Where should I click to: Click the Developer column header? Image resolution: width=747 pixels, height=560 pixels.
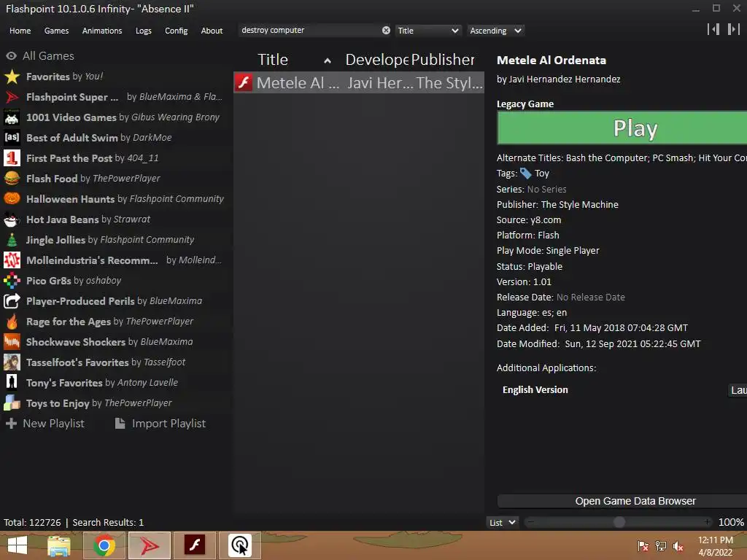point(376,60)
